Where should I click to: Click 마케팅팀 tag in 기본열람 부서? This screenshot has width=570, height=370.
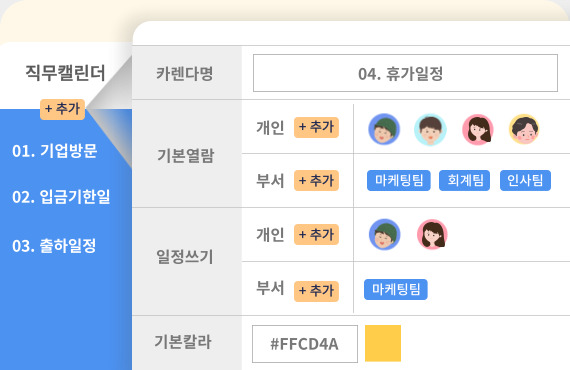[x=399, y=180]
